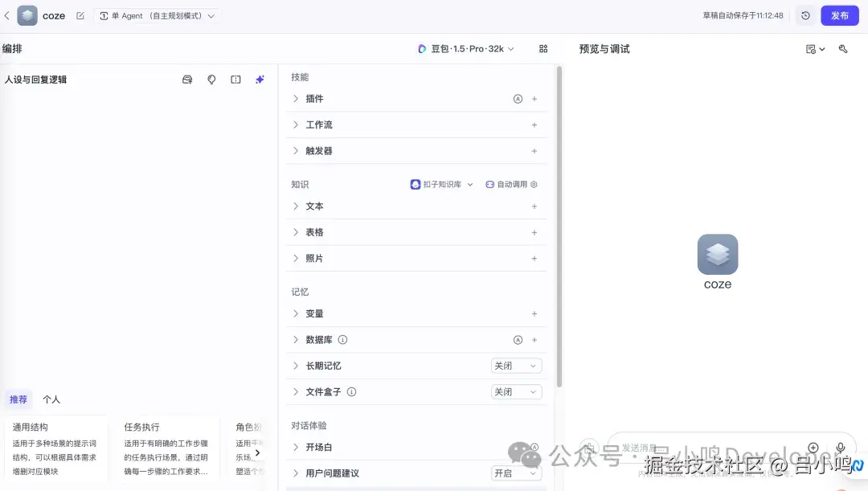Open the 单 Agent mode dropdown

tap(157, 16)
